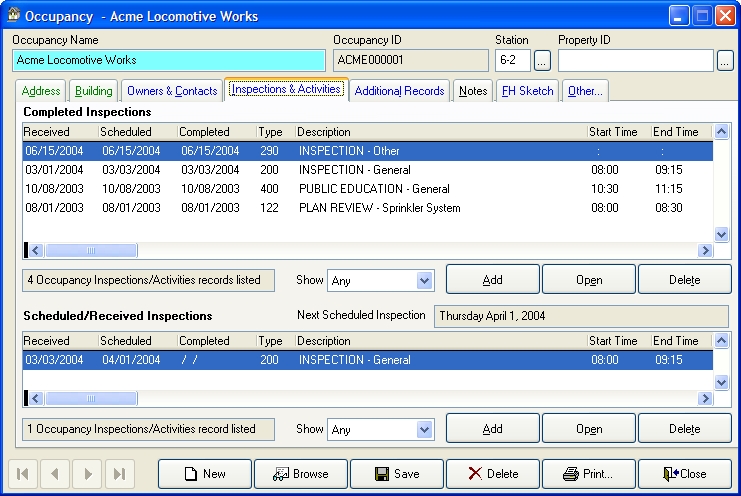Switch to the Address tab
This screenshot has height=496, width=741.
[x=41, y=91]
